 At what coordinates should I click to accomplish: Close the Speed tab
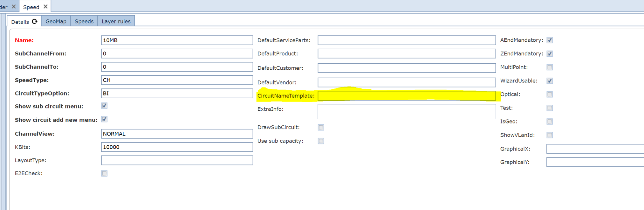pyautogui.click(x=45, y=7)
